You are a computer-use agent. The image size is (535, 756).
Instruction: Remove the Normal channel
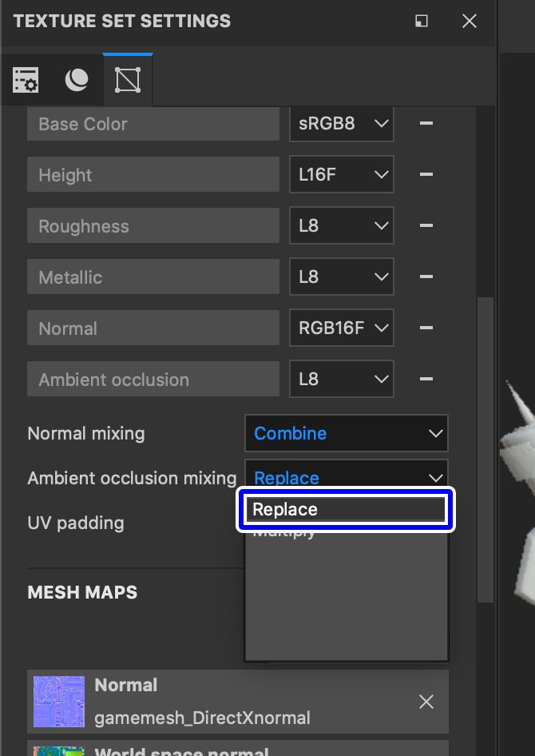426,328
